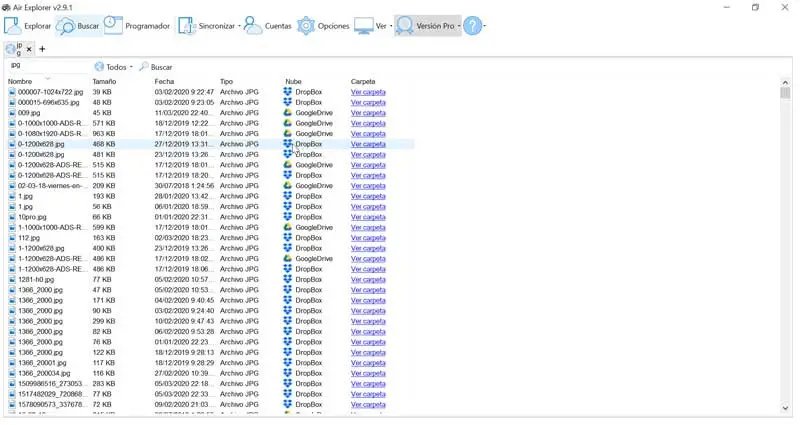Viewport: 800px width, 425px height.
Task: Click the search tab globe icon
Action: pos(10,49)
